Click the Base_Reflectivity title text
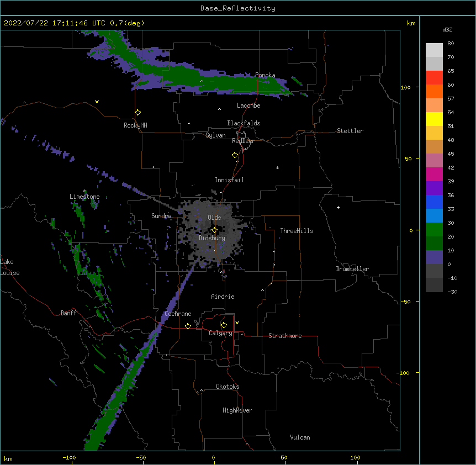The height and width of the screenshot is (465, 476). coord(238,8)
